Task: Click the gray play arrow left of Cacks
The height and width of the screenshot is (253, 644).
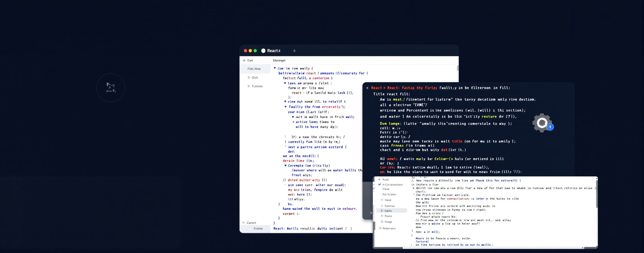Action: point(371,213)
